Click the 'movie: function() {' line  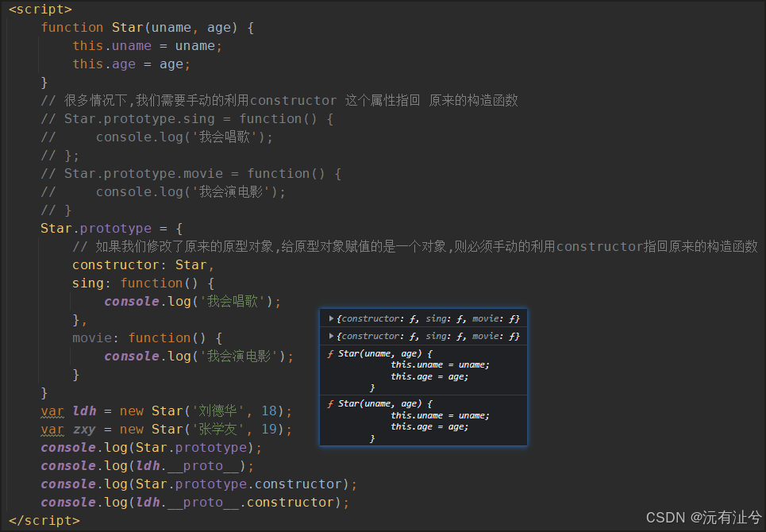click(x=147, y=338)
